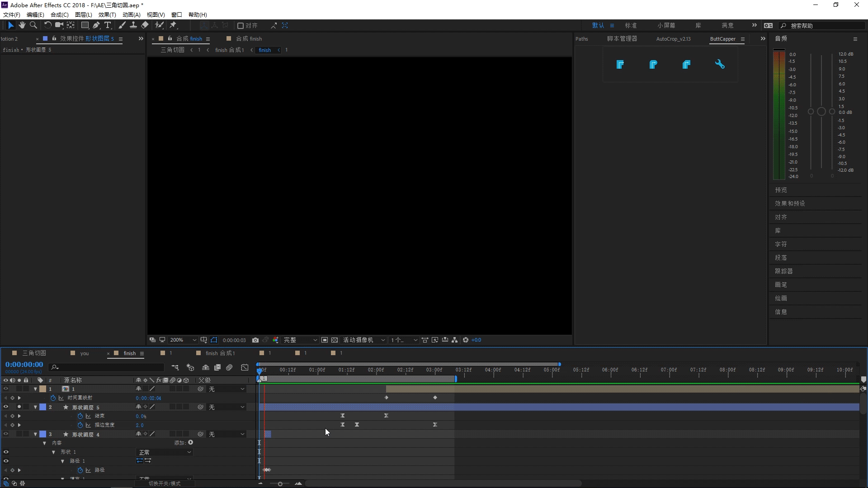
Task: Expand the 效果和预设 panel
Action: [790, 203]
